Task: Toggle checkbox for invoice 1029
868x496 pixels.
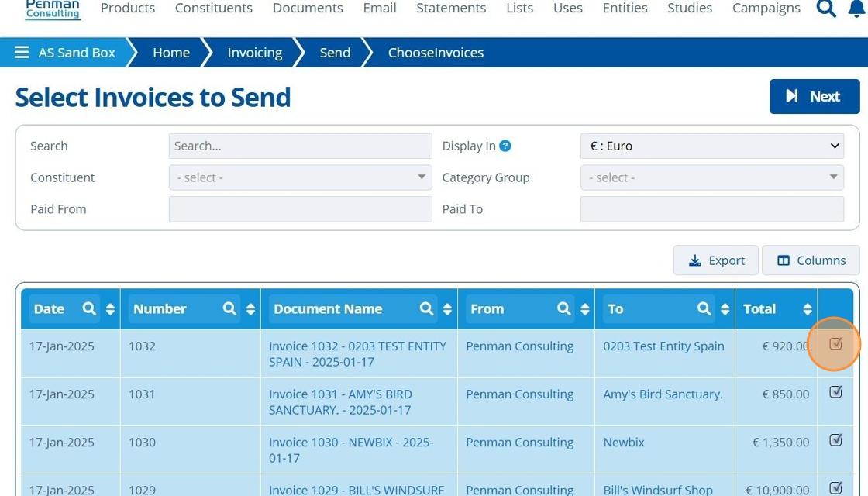Action: tap(835, 488)
